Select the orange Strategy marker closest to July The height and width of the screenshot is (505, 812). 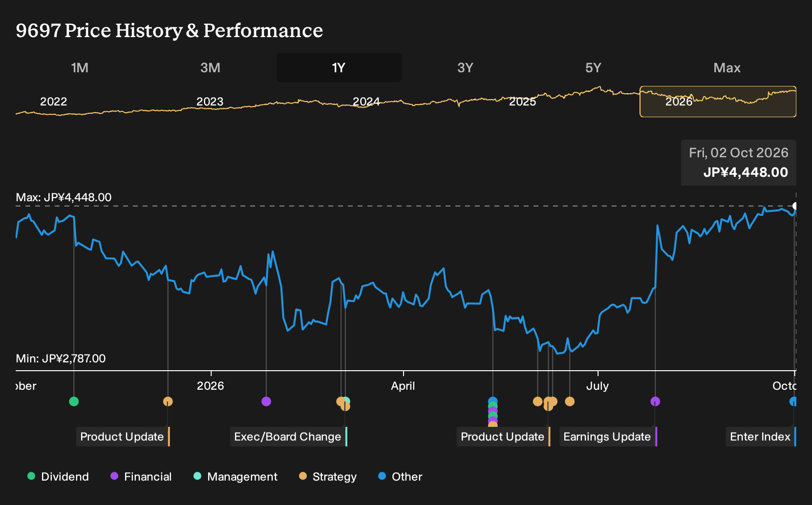[570, 401]
